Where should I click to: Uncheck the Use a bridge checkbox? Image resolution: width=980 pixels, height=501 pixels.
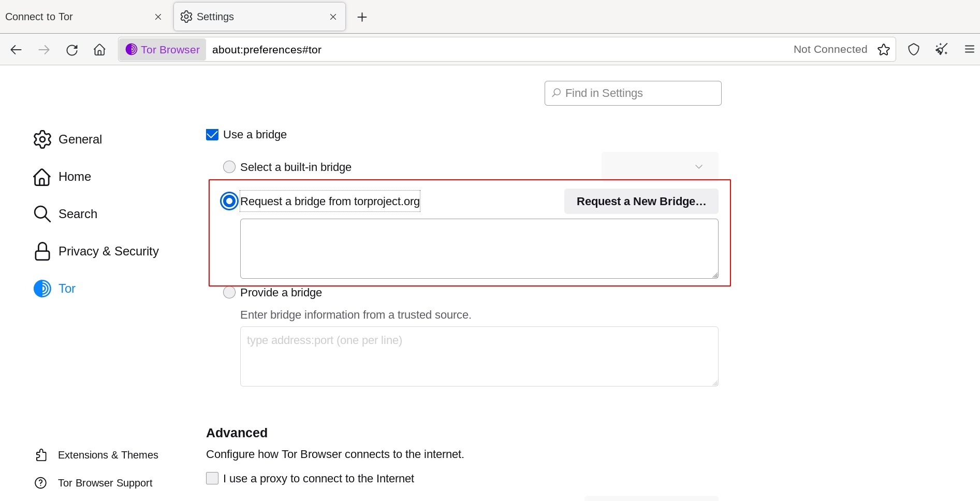212,135
